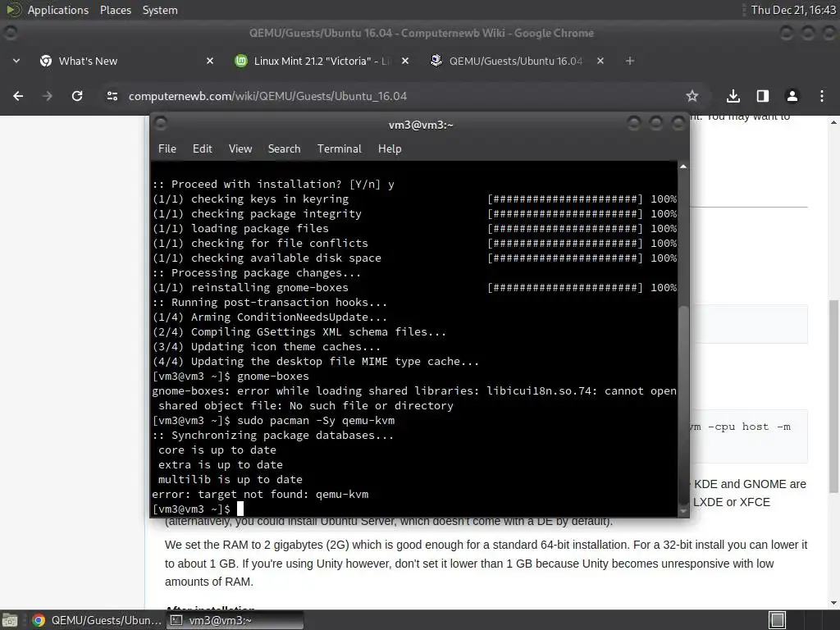Click the workspace switcher icon
The image size is (840, 630).
coord(778,620)
